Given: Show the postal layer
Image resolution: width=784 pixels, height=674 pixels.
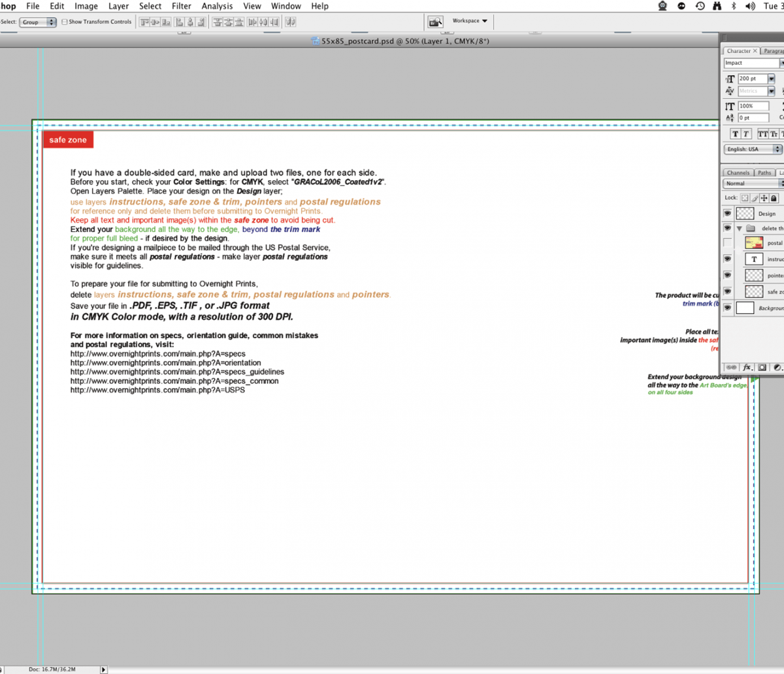Looking at the screenshot, I should [728, 243].
